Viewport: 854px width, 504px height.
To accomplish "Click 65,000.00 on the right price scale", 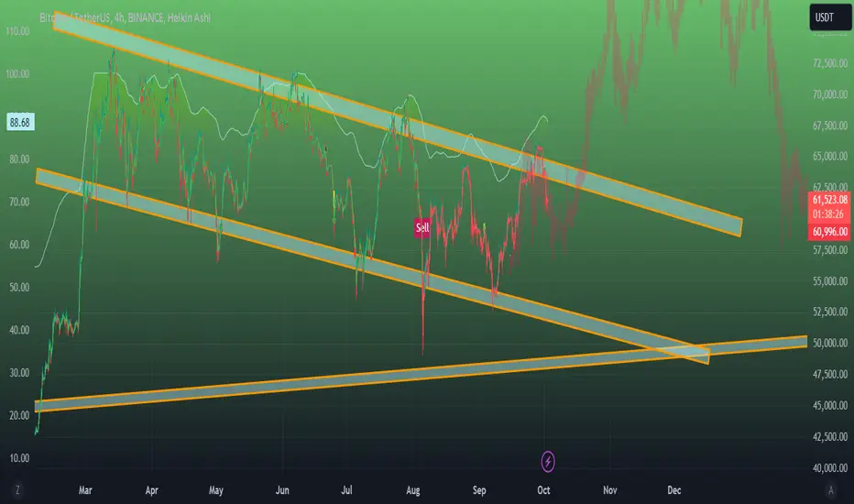I will [830, 157].
